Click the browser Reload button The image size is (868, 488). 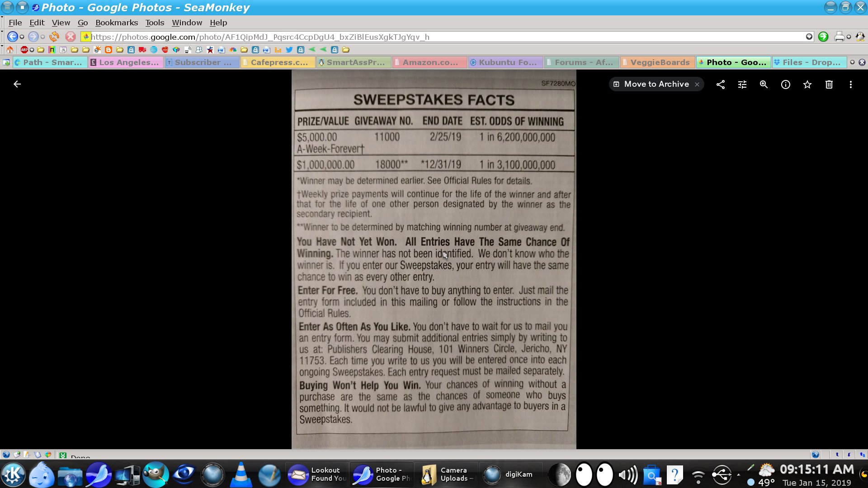[x=54, y=37]
